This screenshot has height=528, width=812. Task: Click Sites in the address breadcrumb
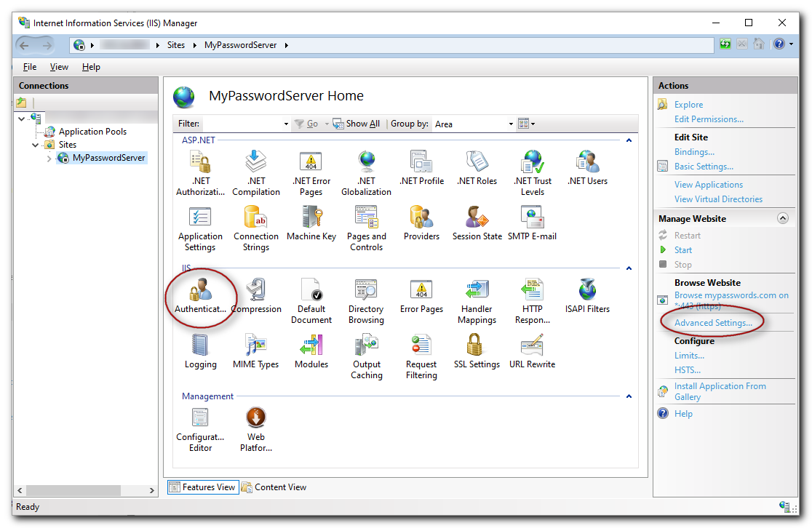pos(176,45)
